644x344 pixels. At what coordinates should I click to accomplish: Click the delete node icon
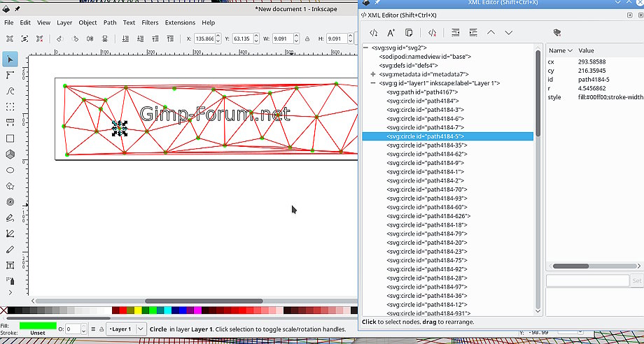[x=433, y=32]
